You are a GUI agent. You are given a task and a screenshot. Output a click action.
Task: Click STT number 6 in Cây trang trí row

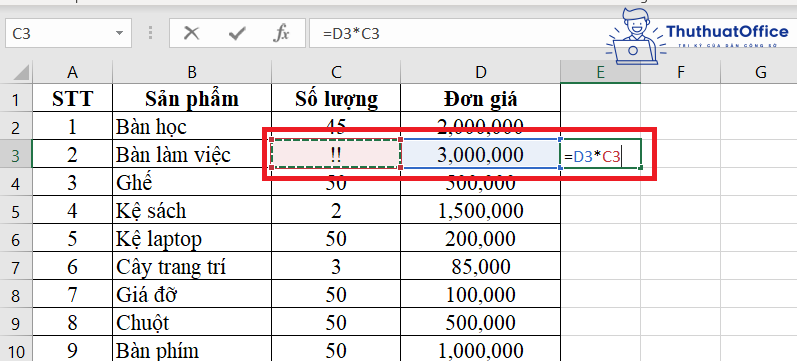click(x=72, y=265)
